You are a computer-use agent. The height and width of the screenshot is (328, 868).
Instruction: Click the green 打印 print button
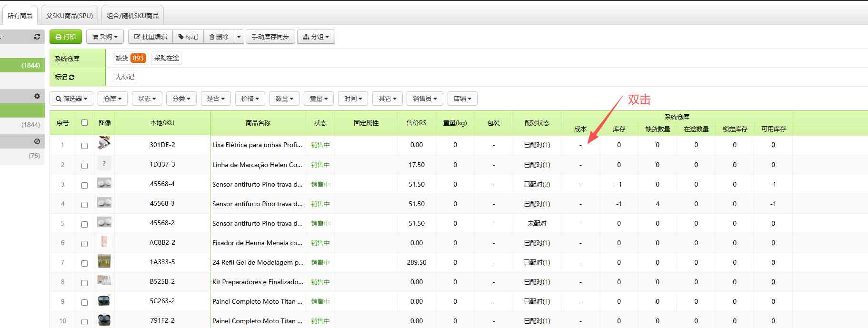click(x=66, y=37)
